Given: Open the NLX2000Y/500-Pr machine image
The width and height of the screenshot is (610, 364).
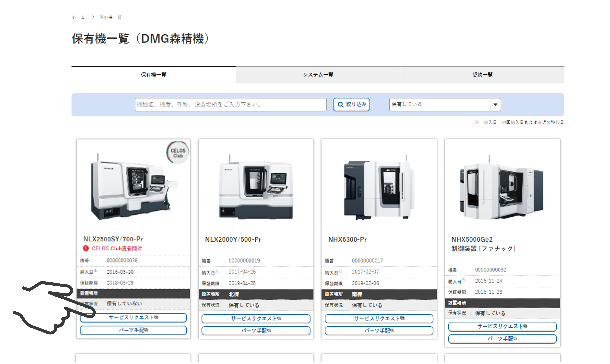Looking at the screenshot, I should (x=256, y=187).
